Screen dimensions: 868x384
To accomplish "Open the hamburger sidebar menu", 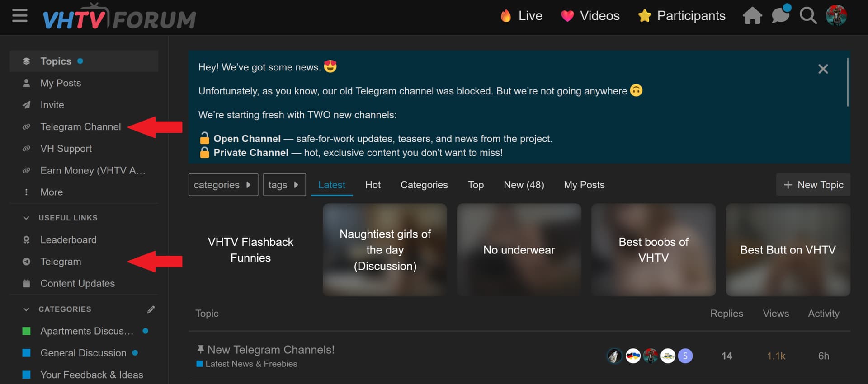I will click(20, 16).
